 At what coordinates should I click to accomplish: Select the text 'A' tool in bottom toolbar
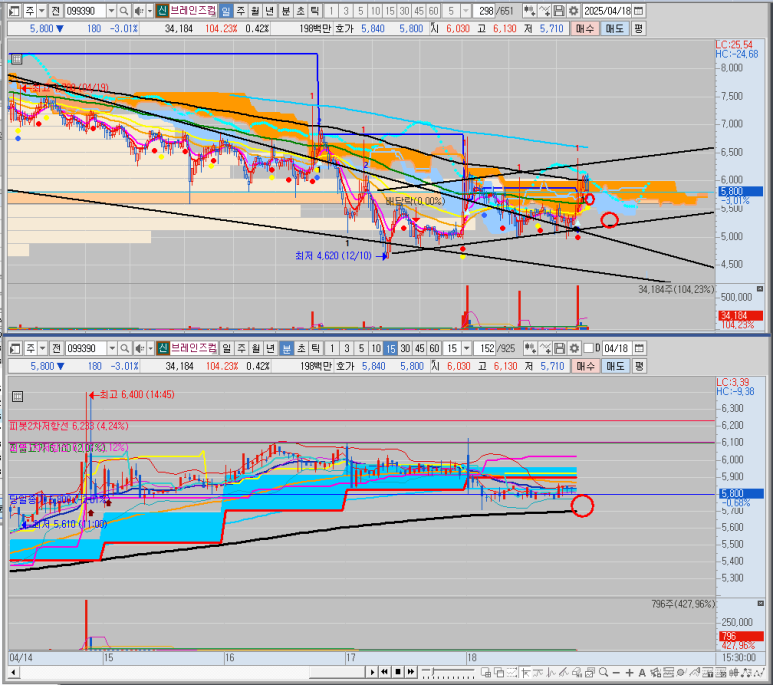point(642,672)
